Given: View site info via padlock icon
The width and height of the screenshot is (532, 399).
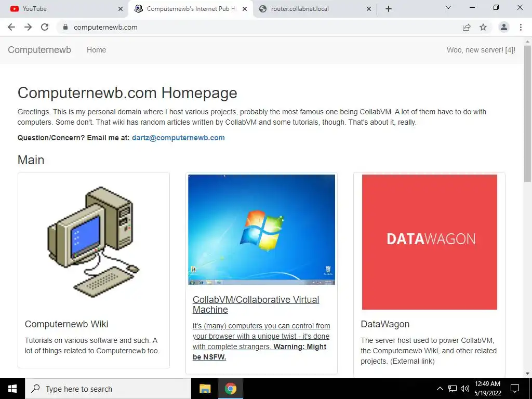Looking at the screenshot, I should coord(65,27).
